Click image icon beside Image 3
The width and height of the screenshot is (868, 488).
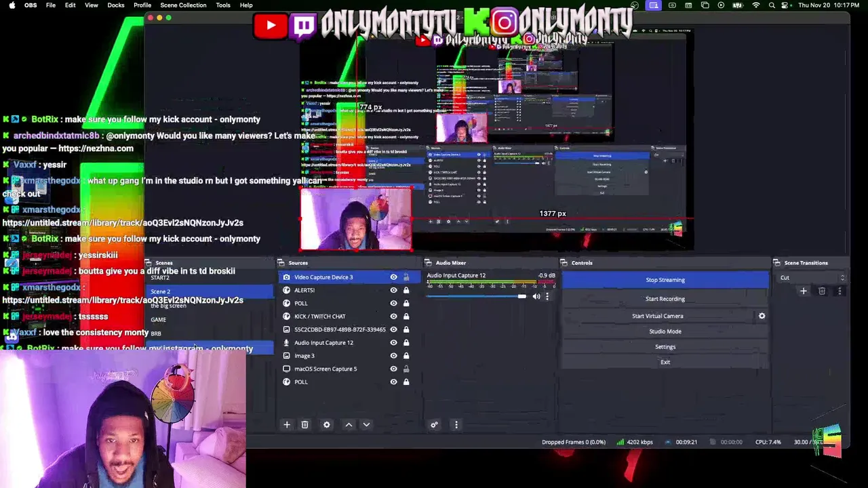pyautogui.click(x=286, y=356)
